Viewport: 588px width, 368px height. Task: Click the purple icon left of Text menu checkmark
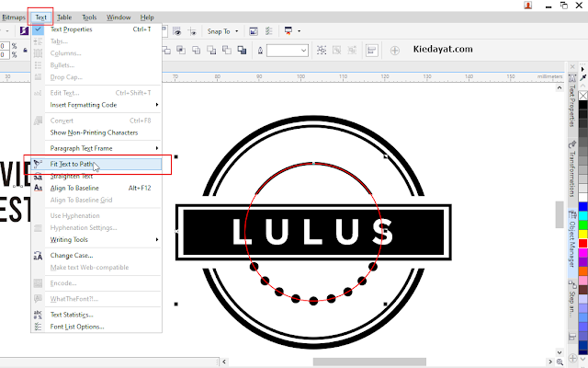click(x=24, y=30)
